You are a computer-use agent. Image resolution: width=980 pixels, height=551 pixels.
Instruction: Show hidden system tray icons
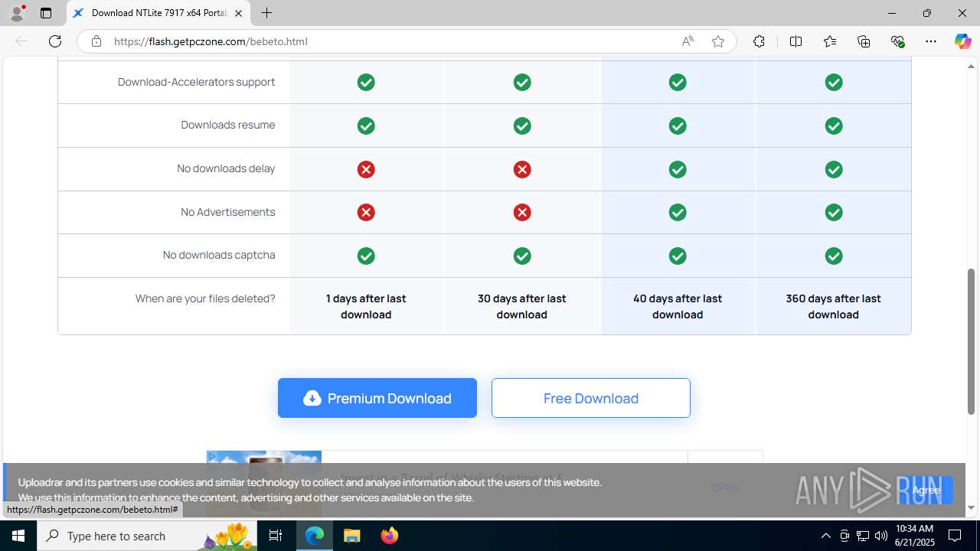pyautogui.click(x=825, y=536)
